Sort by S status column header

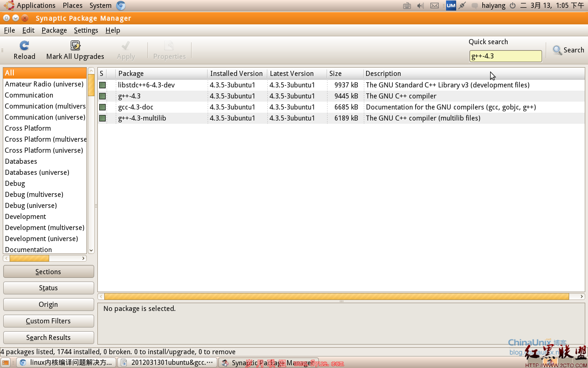point(102,74)
